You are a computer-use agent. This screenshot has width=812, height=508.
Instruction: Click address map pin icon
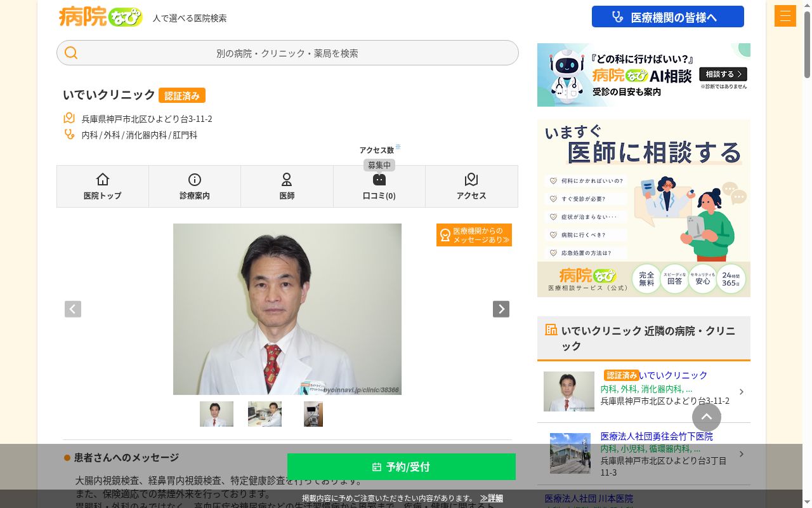(69, 118)
